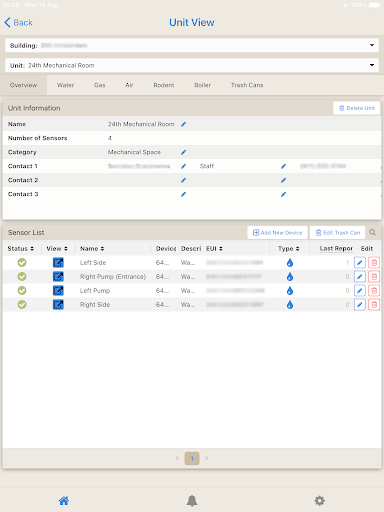
Task: Expand the Building dropdown
Action: 192,45
